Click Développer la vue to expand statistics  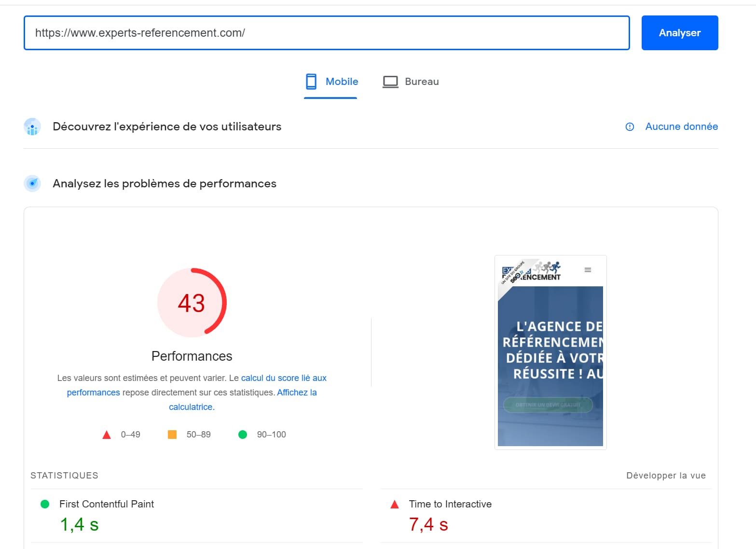666,476
